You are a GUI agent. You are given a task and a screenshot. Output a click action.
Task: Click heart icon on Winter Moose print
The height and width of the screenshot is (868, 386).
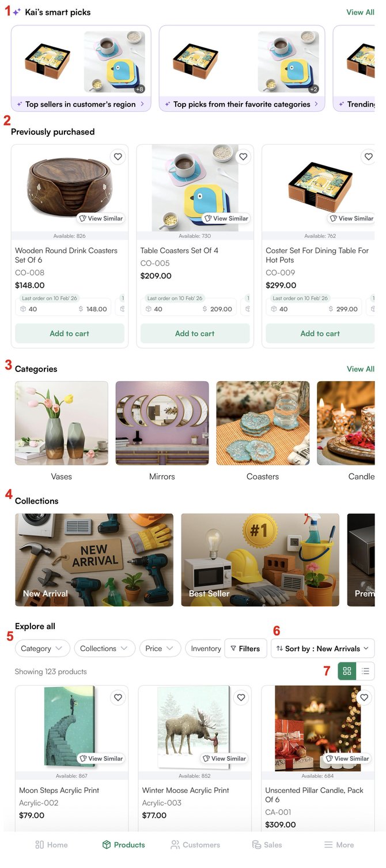241,698
